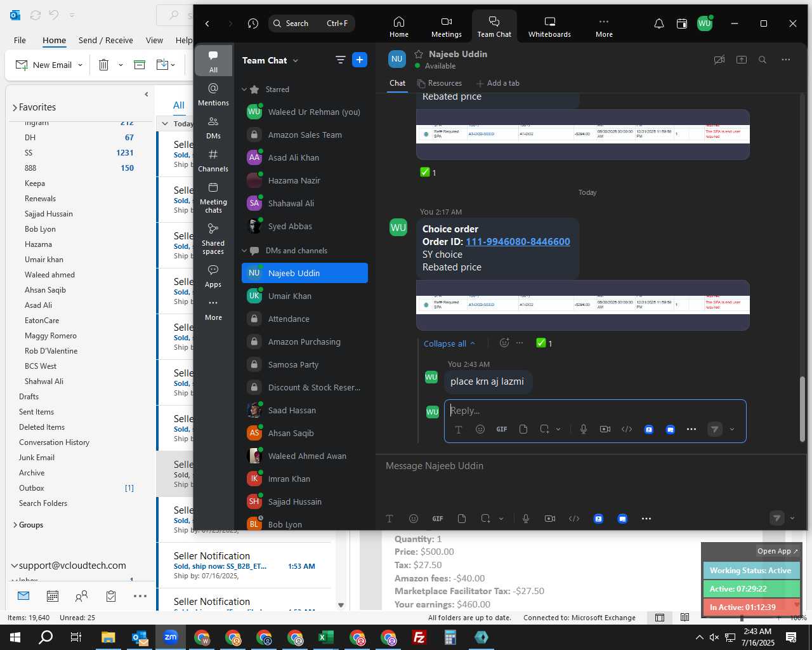812x650 pixels.
Task: Open Zoom Home tab
Action: click(x=398, y=27)
